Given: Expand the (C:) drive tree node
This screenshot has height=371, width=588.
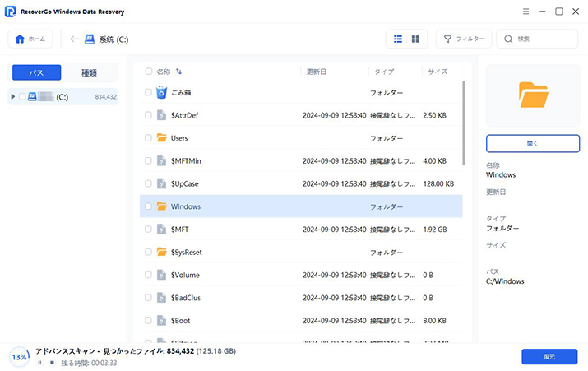Looking at the screenshot, I should [x=13, y=97].
